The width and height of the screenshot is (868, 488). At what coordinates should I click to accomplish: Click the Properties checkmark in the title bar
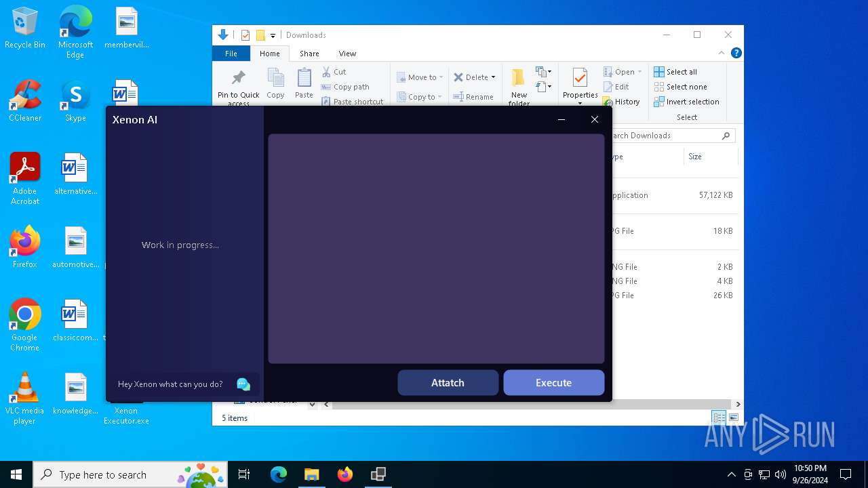245,35
